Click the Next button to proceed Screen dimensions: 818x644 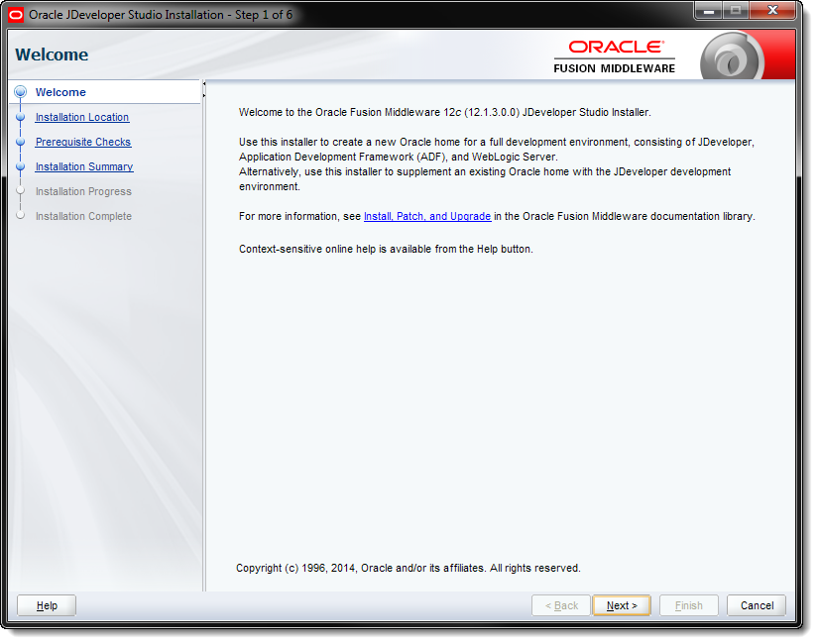coord(621,605)
